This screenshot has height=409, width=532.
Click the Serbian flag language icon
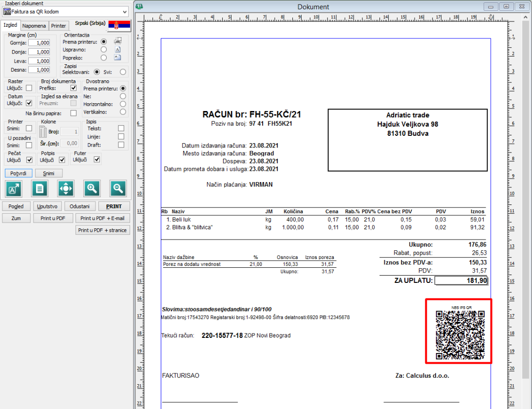119,25
